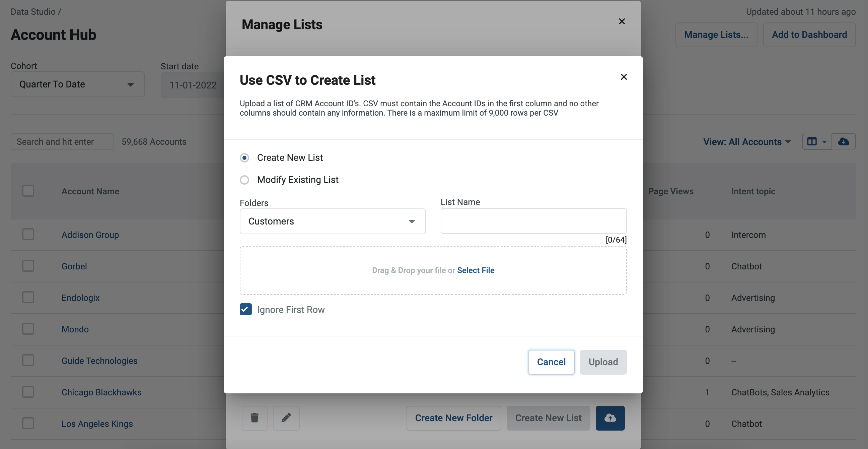Screen dimensions: 868x449
Task: Click the pencil edit icon
Action: [x=286, y=418]
